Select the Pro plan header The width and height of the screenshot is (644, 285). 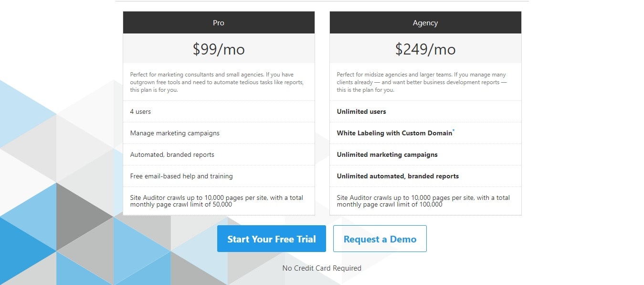pyautogui.click(x=219, y=22)
